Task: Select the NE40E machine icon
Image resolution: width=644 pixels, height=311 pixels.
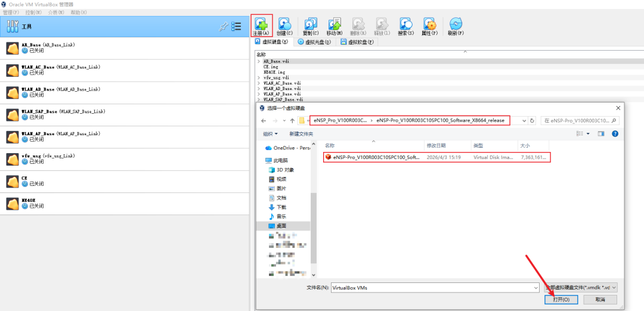Action: (13, 203)
